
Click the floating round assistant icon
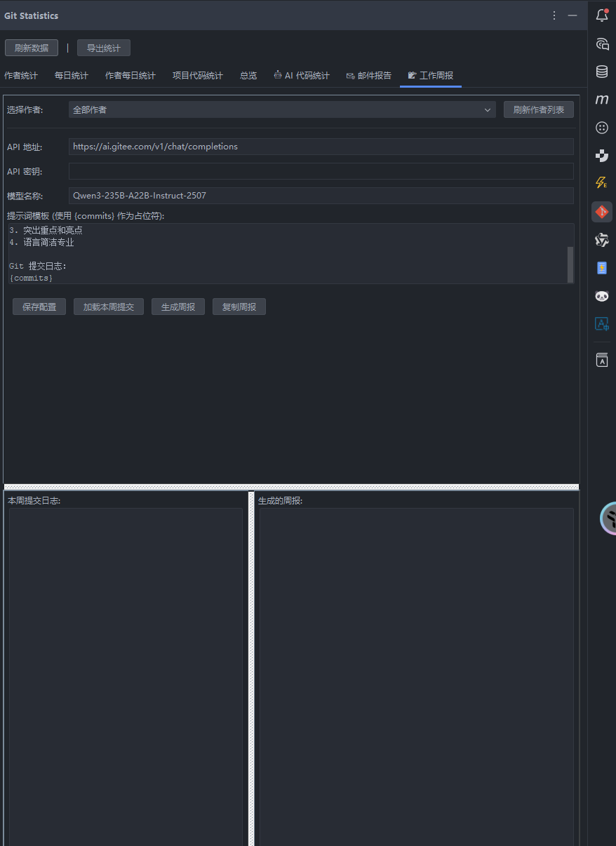[x=608, y=518]
